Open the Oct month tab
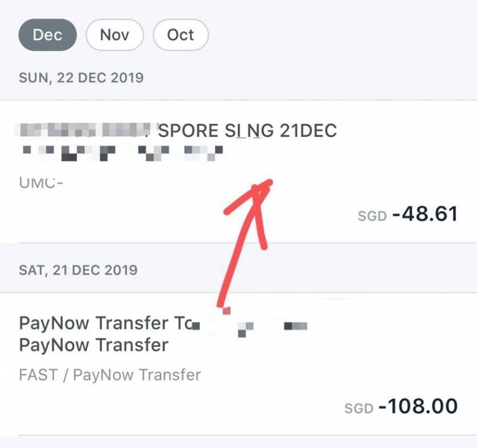 point(181,35)
